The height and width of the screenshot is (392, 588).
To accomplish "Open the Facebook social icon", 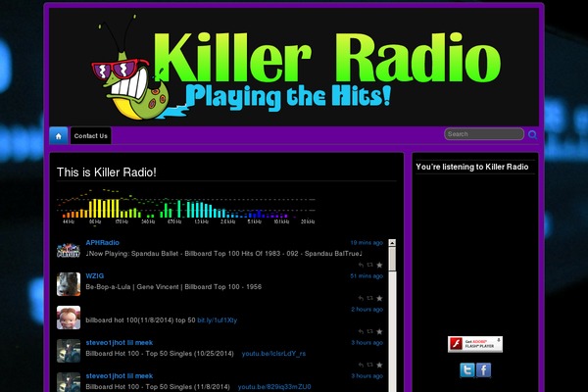I will [x=484, y=369].
